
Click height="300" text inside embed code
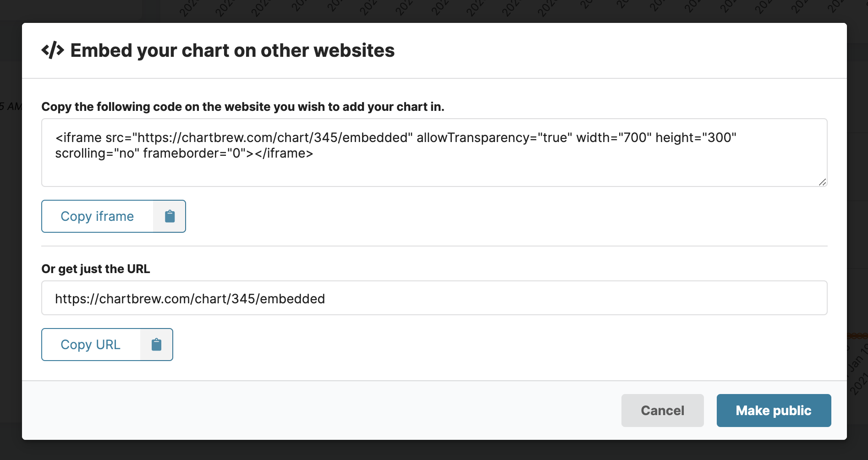696,137
